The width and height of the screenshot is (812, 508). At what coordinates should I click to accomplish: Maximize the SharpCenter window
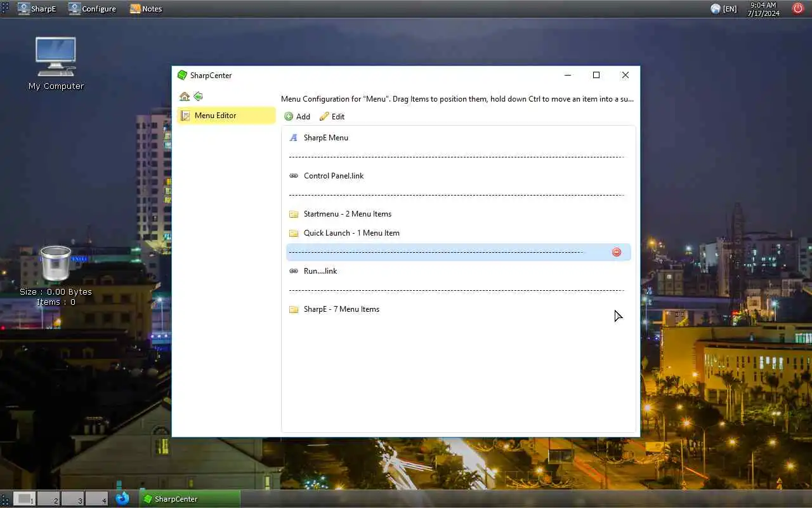click(596, 75)
